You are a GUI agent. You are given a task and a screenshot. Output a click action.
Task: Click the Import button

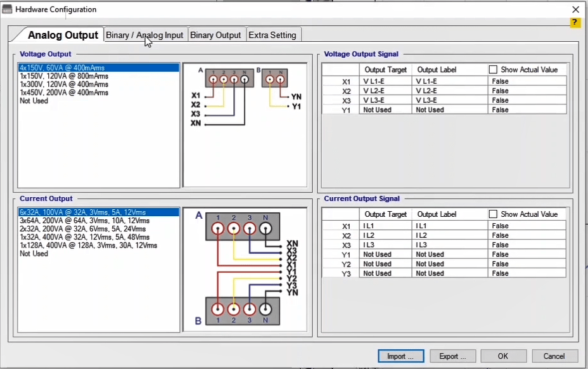pos(400,356)
